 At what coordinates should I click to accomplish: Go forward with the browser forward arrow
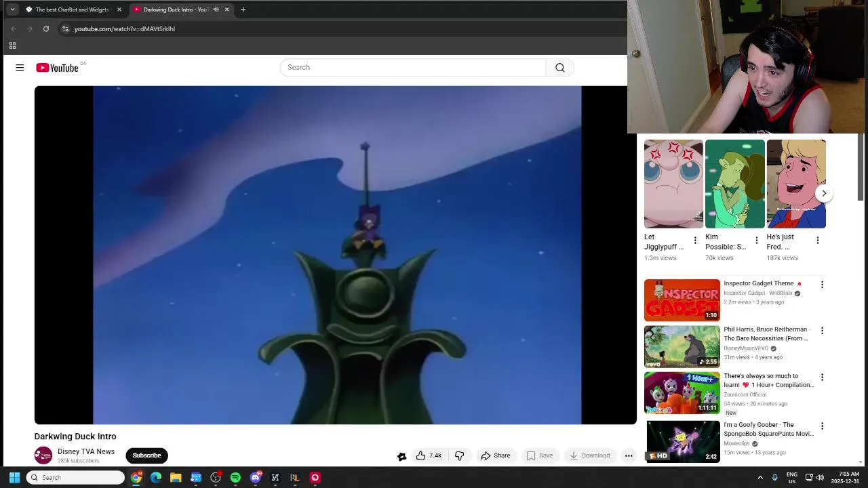[30, 28]
